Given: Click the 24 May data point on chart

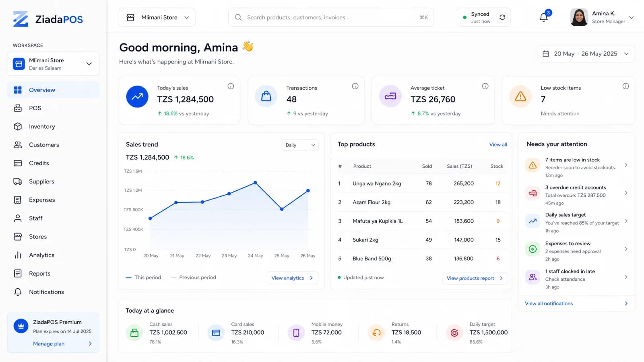Looking at the screenshot, I should click(255, 183).
